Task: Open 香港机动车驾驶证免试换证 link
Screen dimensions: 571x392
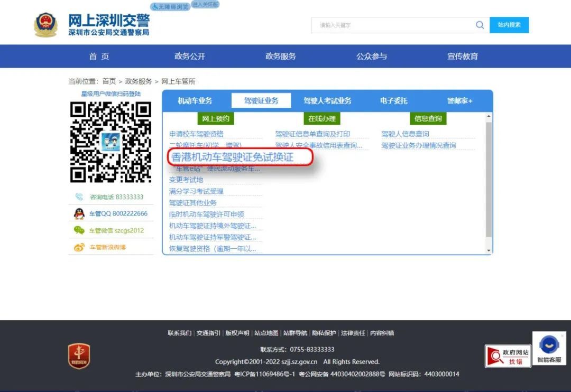Action: (232, 157)
